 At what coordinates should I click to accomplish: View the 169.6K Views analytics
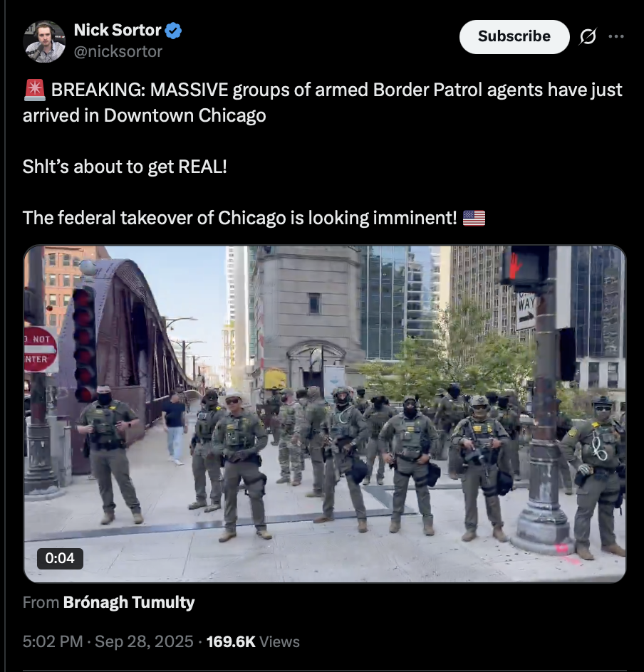click(x=253, y=641)
